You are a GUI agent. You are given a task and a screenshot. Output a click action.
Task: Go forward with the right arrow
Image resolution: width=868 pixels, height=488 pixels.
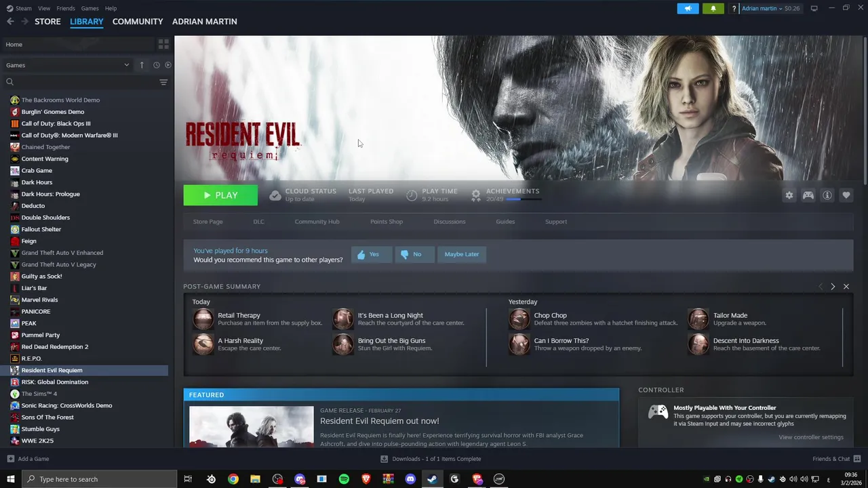tap(24, 22)
